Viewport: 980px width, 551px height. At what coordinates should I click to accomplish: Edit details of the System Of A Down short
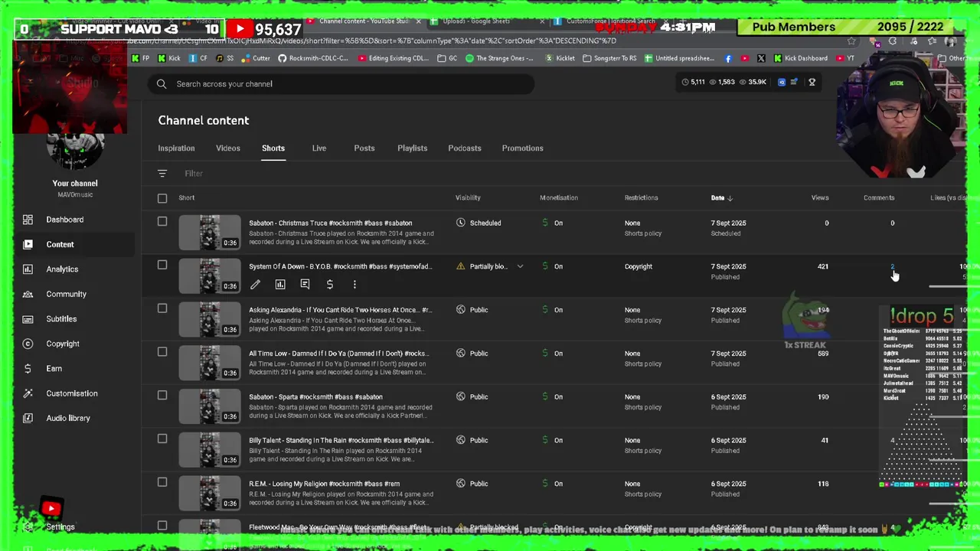pos(255,285)
